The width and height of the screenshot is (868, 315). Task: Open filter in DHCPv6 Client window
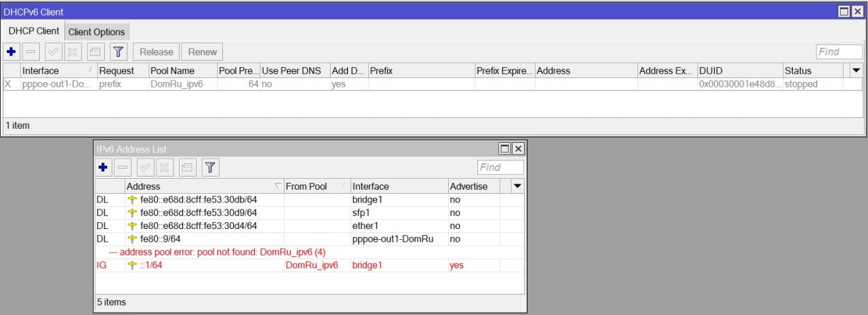(x=119, y=51)
